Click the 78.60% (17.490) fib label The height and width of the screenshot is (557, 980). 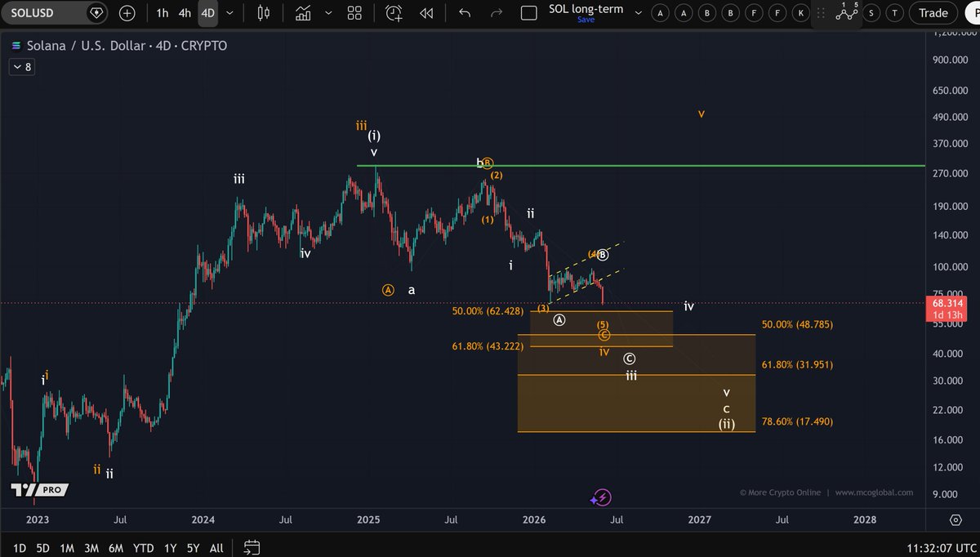pos(797,421)
